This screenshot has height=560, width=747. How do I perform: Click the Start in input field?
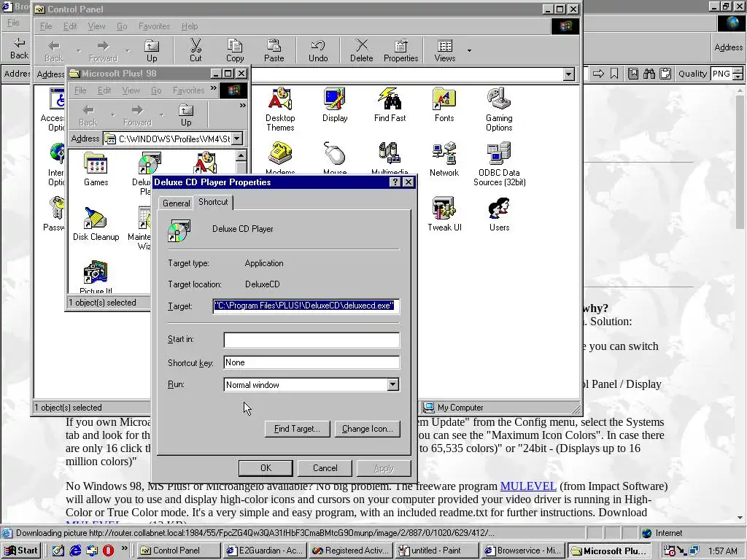click(x=311, y=340)
